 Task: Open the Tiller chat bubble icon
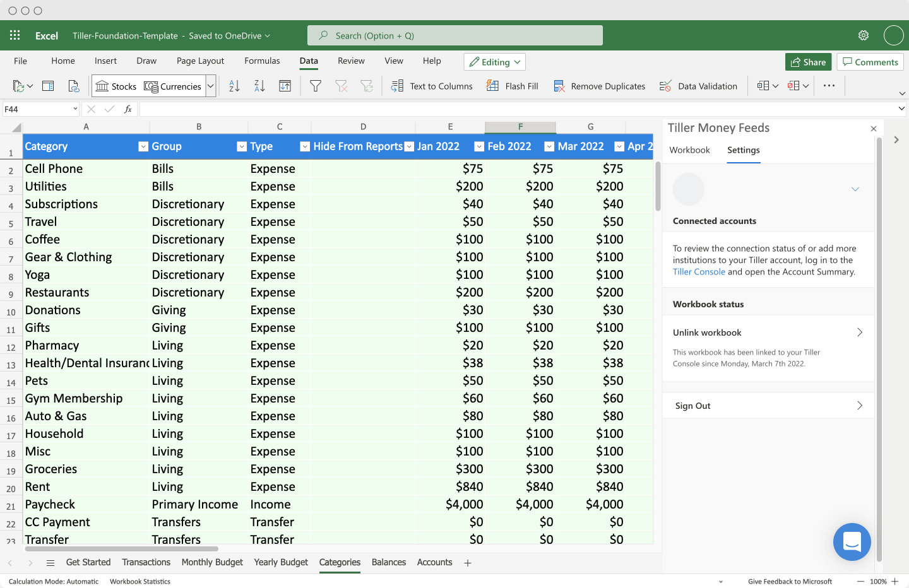click(852, 542)
